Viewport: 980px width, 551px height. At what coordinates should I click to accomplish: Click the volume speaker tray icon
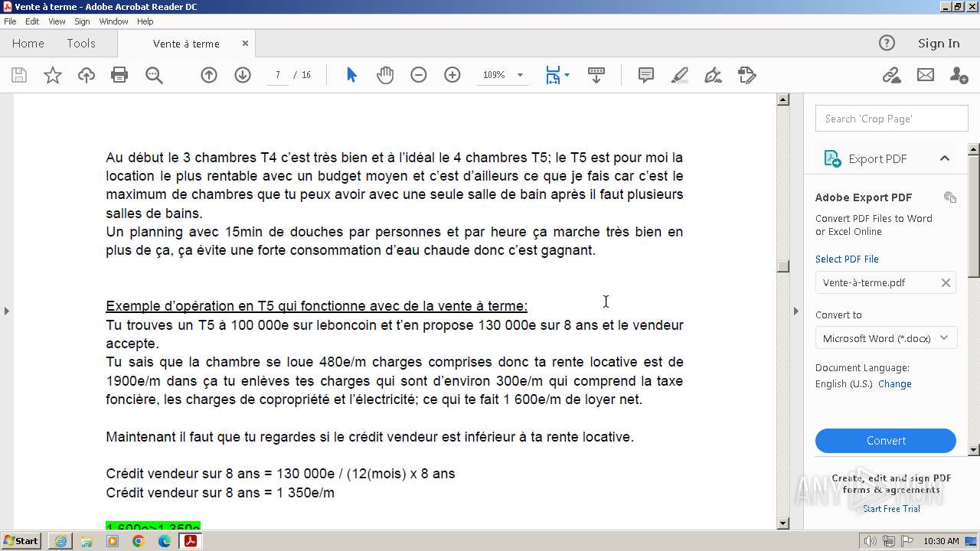pyautogui.click(x=871, y=541)
